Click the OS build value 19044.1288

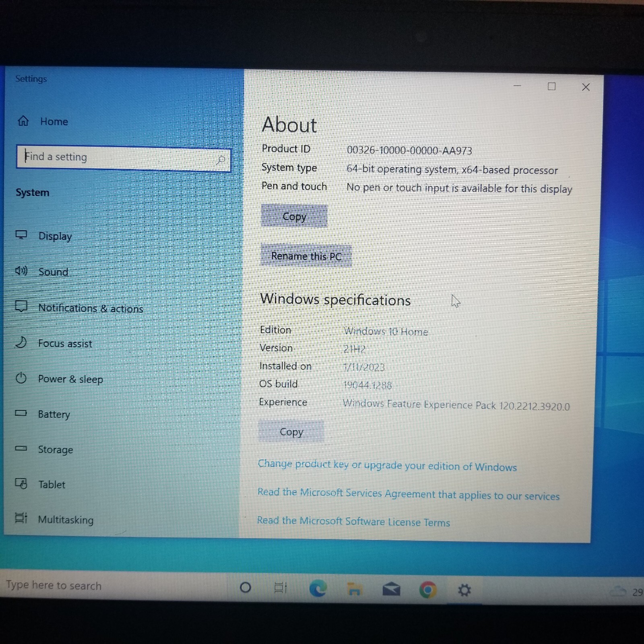367,385
